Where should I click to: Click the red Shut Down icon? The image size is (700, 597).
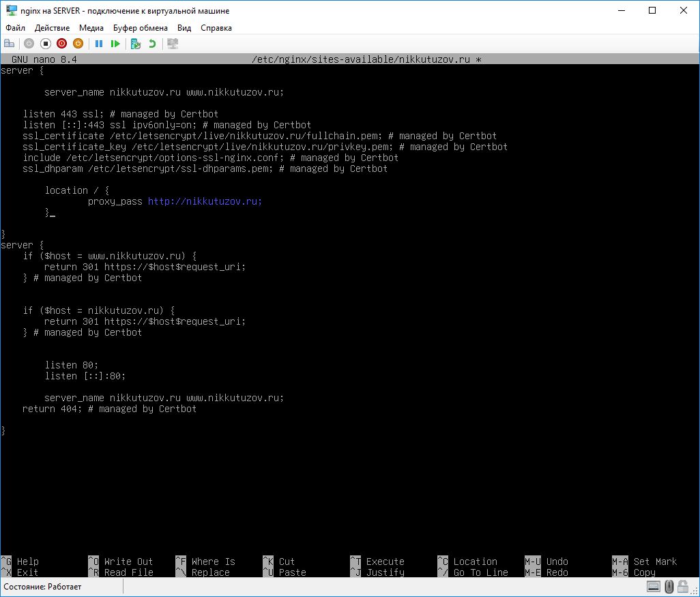coord(61,44)
